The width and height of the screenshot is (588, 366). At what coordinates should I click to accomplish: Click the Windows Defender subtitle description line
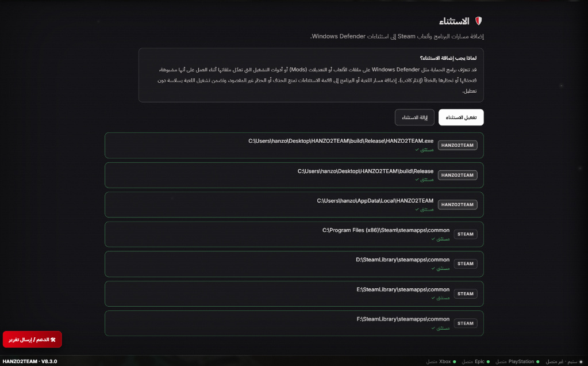(397, 36)
